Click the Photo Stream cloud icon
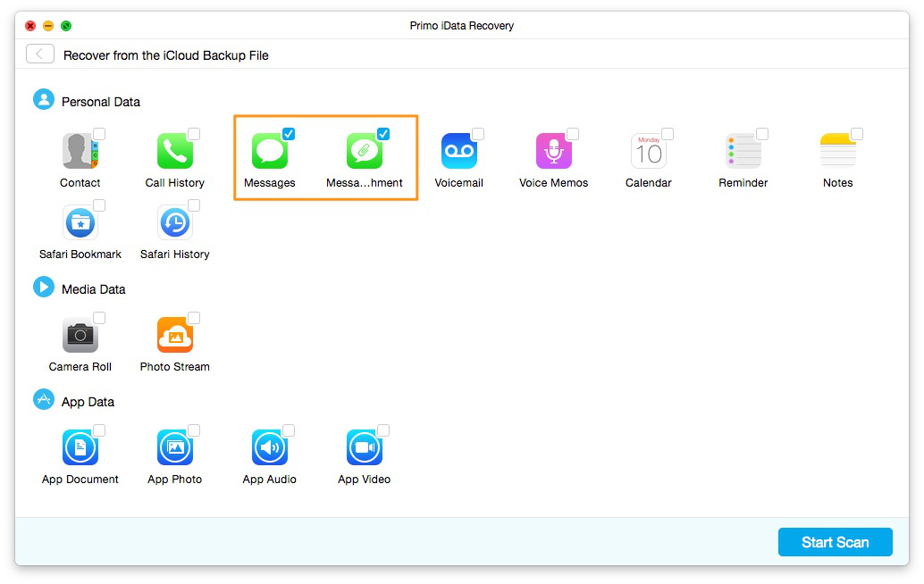Viewport: 924px width, 584px height. click(175, 335)
